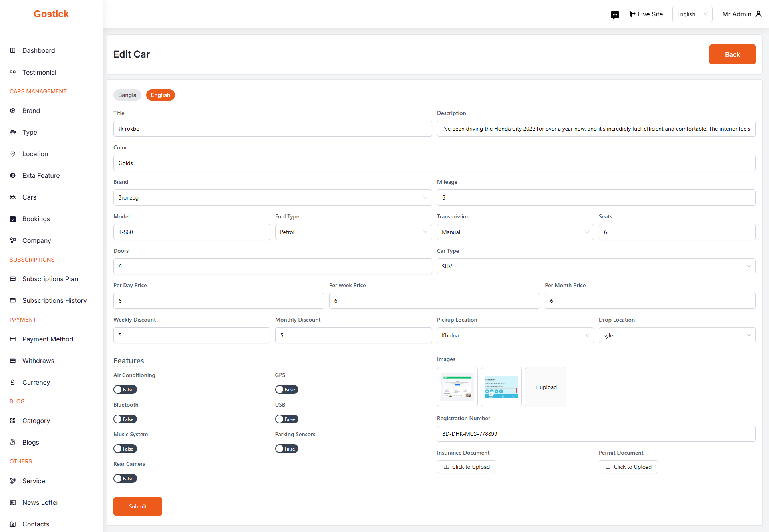Click the Location pin icon in sidebar
Screen dimensions: 769x532
(13, 154)
